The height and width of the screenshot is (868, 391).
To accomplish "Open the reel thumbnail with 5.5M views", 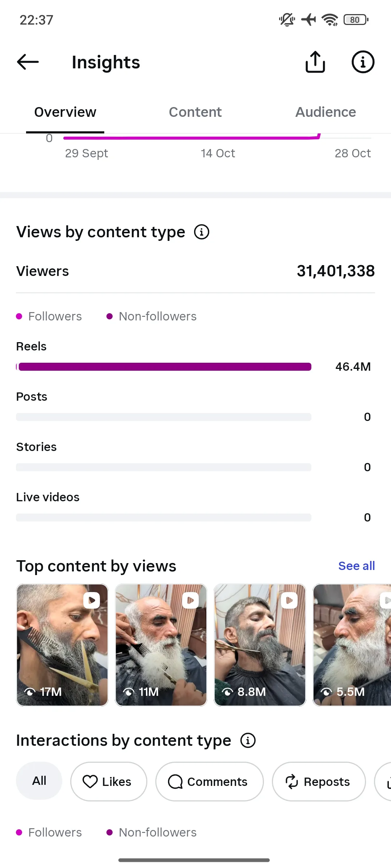I will 352,645.
